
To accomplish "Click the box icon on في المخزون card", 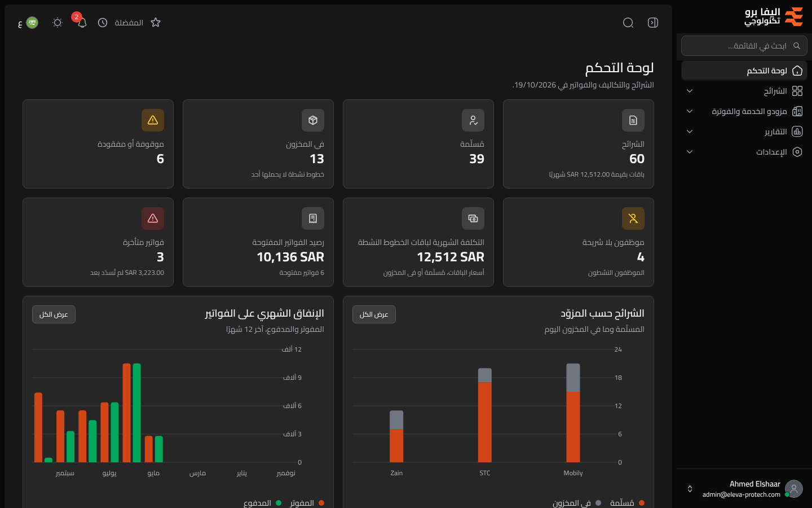I will pos(313,120).
